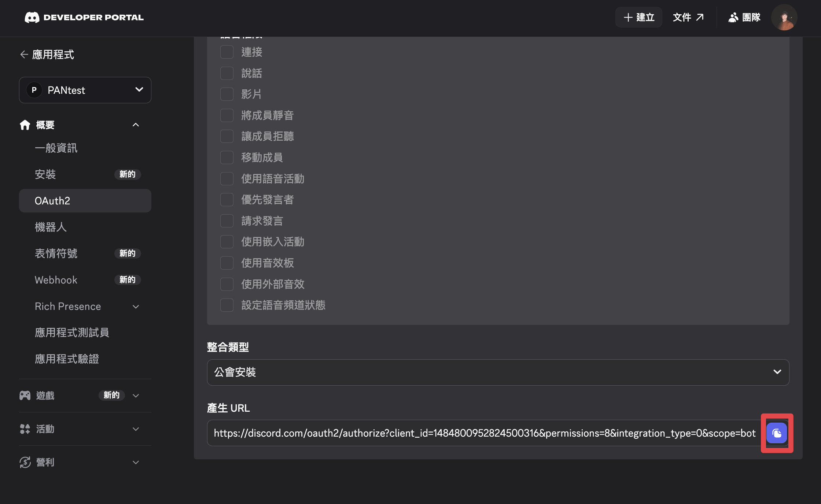Collapse the 概要 section in sidebar
Image resolution: width=821 pixels, height=504 pixels.
[x=136, y=125]
